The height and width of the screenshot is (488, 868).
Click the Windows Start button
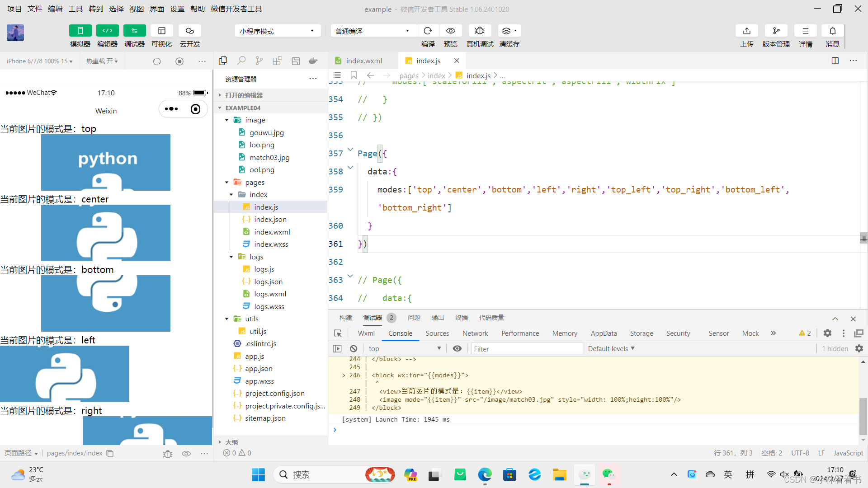[258, 474]
